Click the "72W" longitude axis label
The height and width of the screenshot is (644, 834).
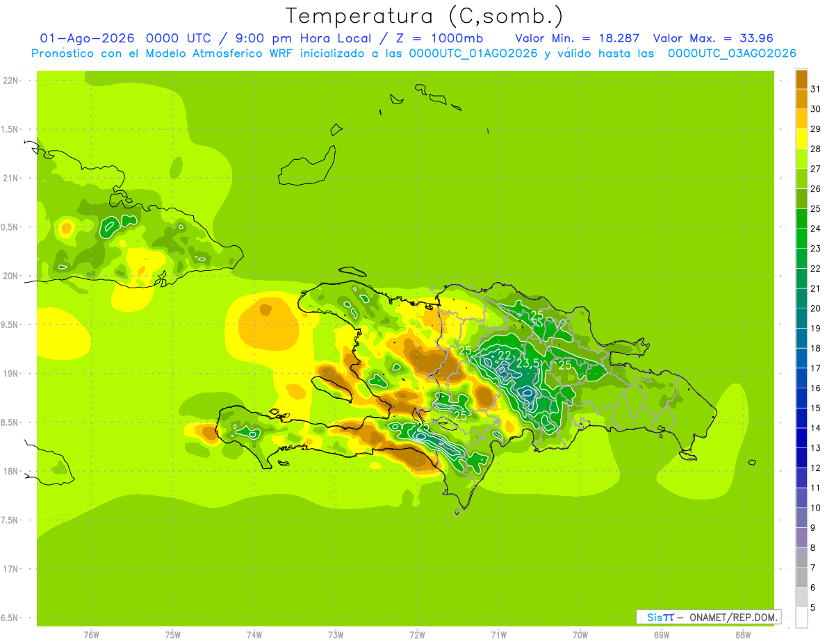417,635
